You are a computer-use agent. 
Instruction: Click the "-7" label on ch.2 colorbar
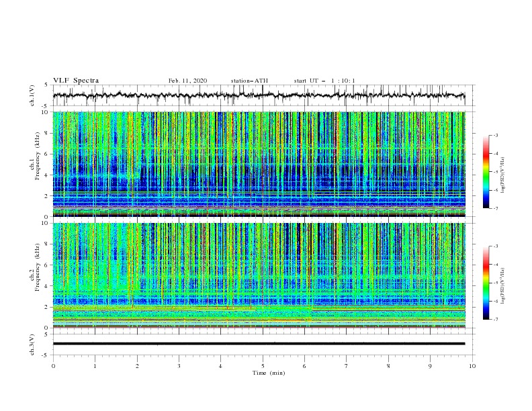496,319
